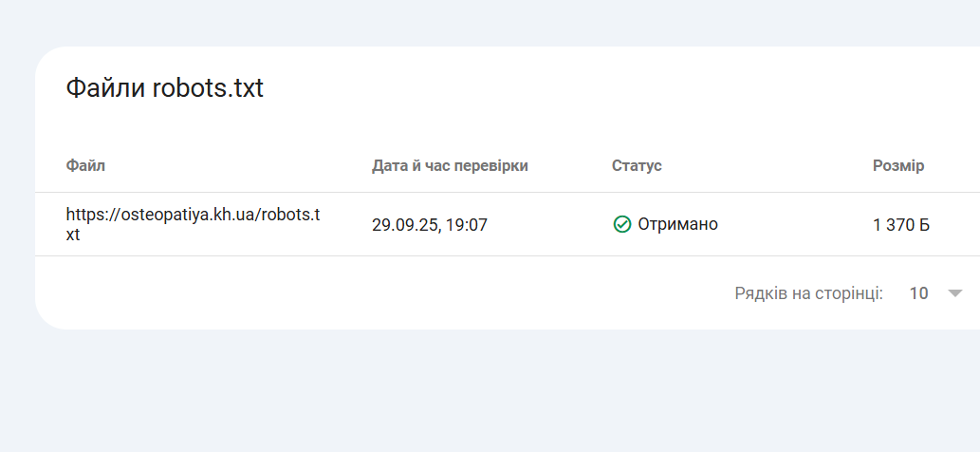
Task: Select the rows per page value 10
Action: (918, 293)
